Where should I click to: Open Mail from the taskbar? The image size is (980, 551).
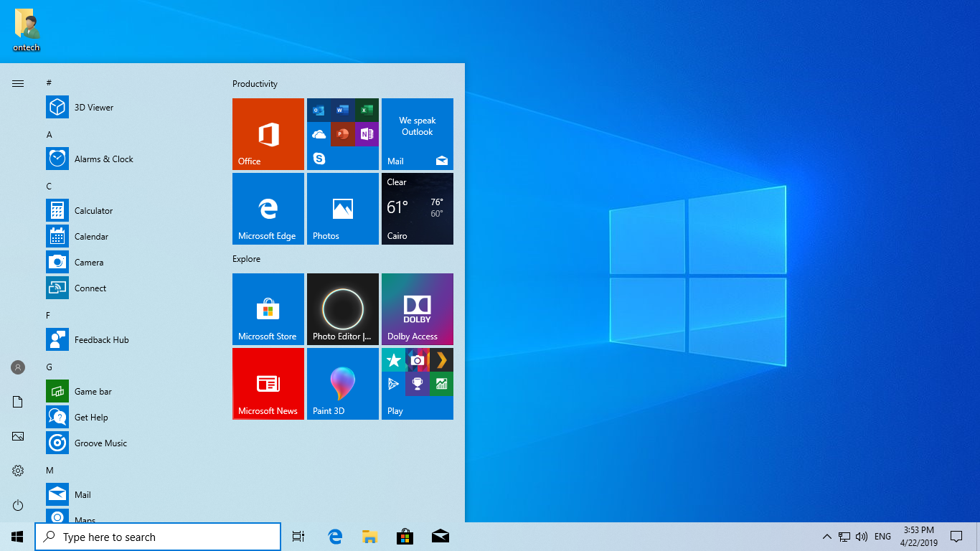(x=440, y=537)
